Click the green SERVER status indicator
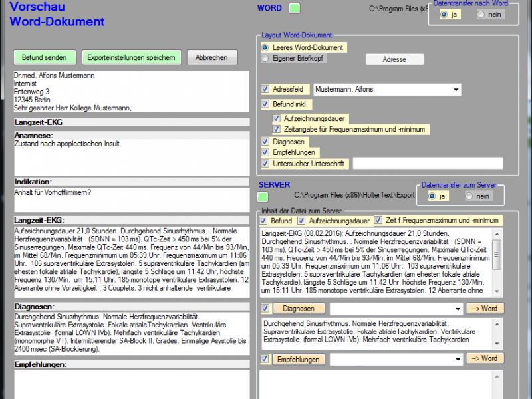The height and width of the screenshot is (399, 532). click(x=263, y=197)
